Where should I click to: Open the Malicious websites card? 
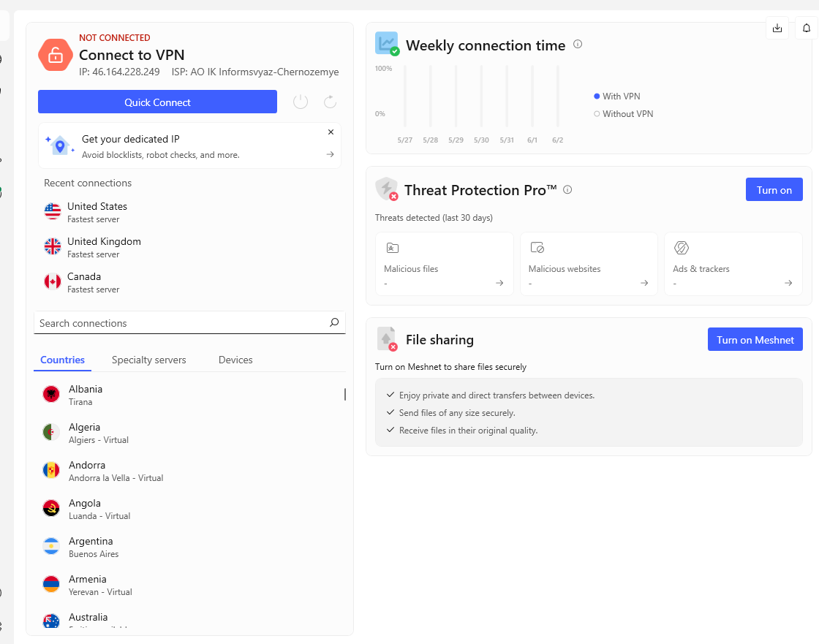pos(589,265)
